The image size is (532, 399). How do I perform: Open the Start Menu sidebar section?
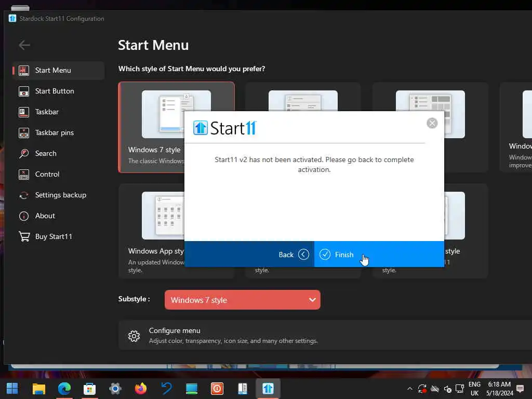(x=58, y=70)
